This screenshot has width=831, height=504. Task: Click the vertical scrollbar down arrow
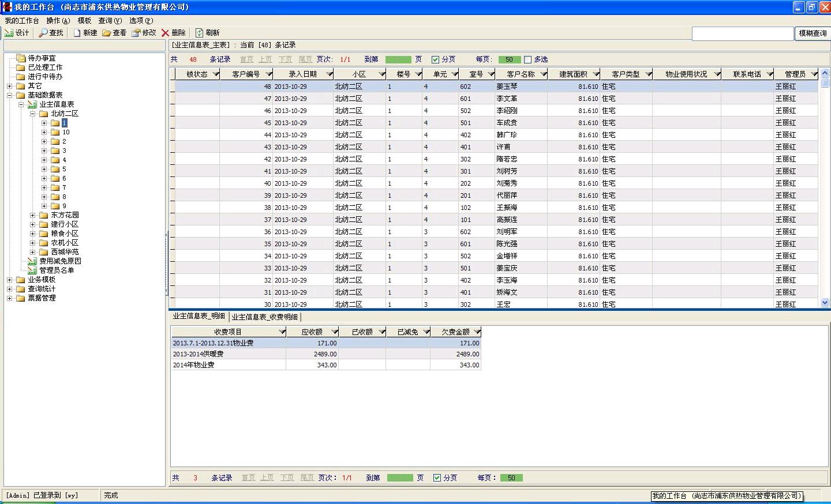(x=825, y=302)
